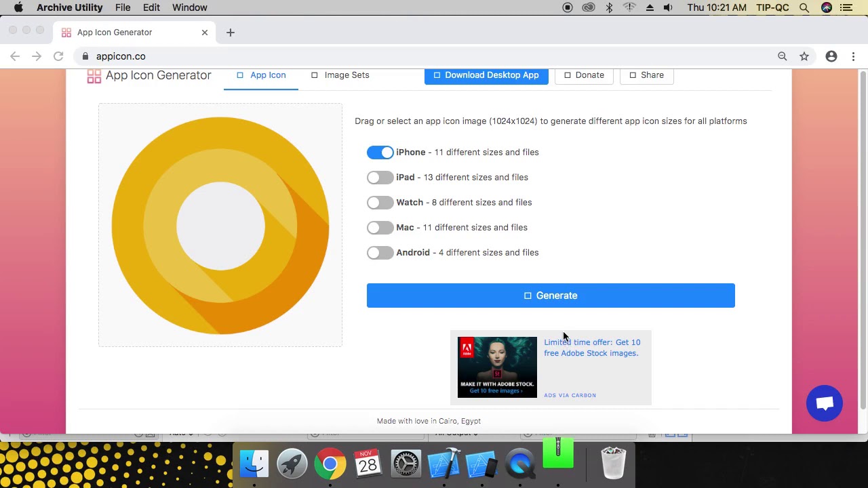Image resolution: width=868 pixels, height=488 pixels.
Task: Disable the iPhone sizes toggle
Action: [380, 152]
